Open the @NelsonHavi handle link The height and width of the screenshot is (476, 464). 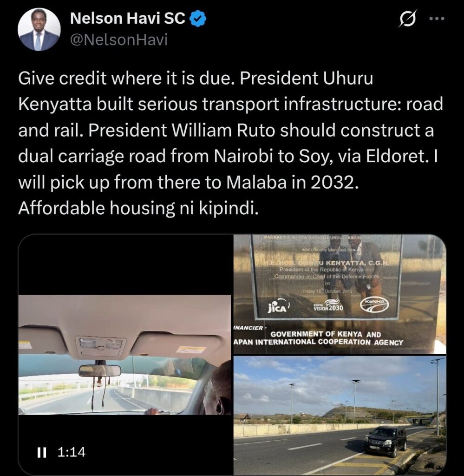pyautogui.click(x=119, y=40)
